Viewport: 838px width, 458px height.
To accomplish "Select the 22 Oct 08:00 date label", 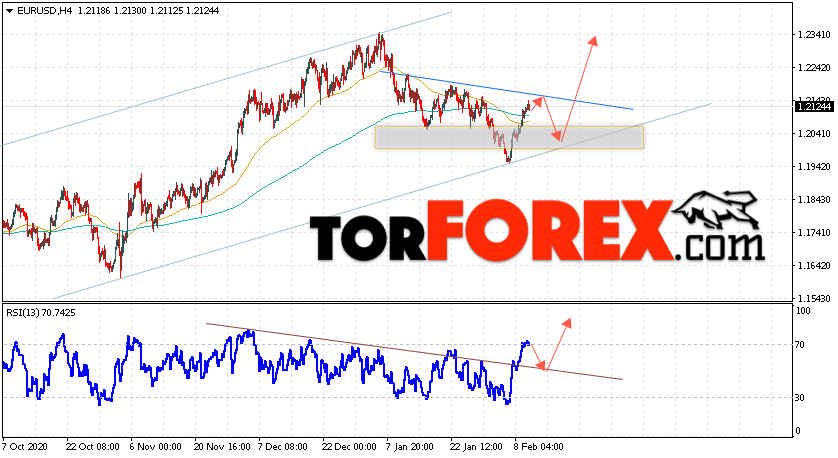I will (92, 446).
